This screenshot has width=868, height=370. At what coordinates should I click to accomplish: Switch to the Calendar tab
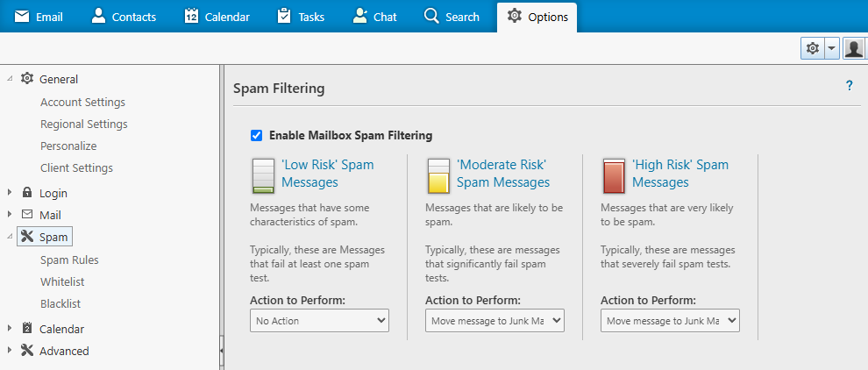217,17
